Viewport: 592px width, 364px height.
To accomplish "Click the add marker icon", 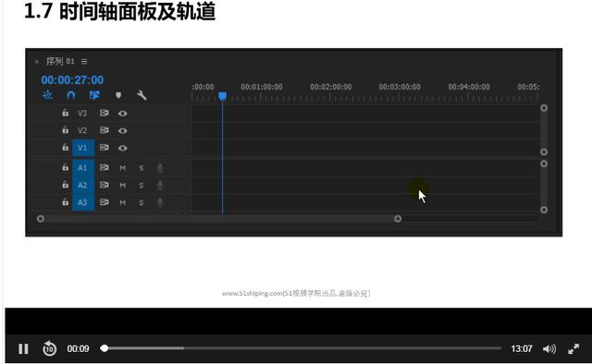I will (x=118, y=95).
